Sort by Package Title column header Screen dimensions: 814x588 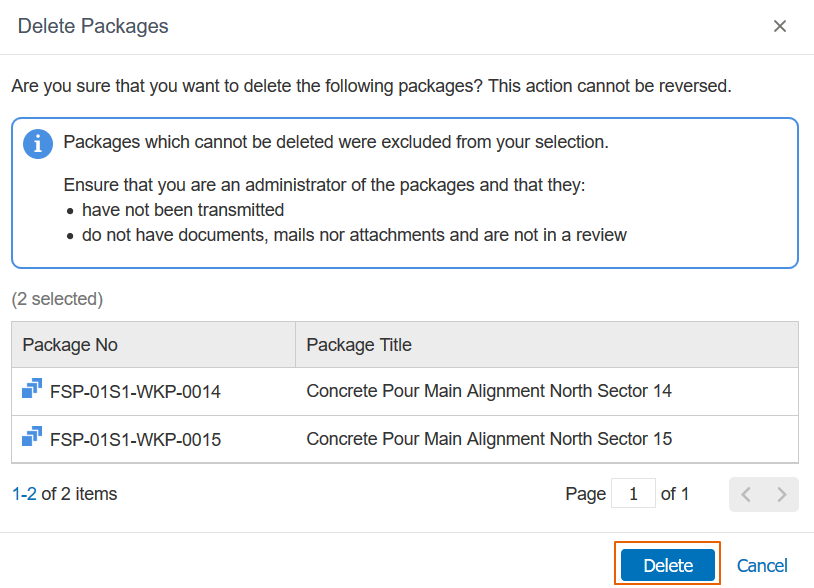coord(359,345)
